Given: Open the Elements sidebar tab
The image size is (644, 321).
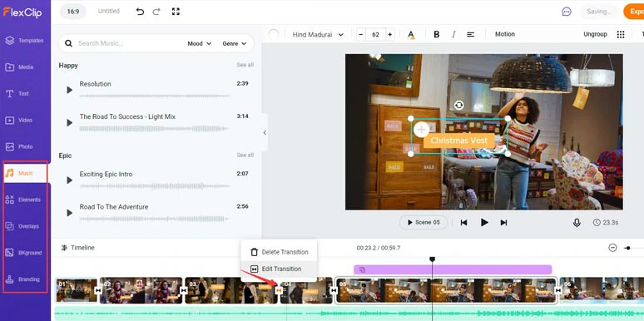Looking at the screenshot, I should click(x=25, y=200).
